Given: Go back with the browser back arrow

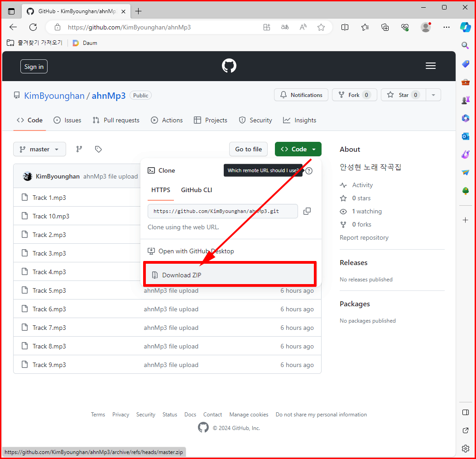Looking at the screenshot, I should click(13, 27).
